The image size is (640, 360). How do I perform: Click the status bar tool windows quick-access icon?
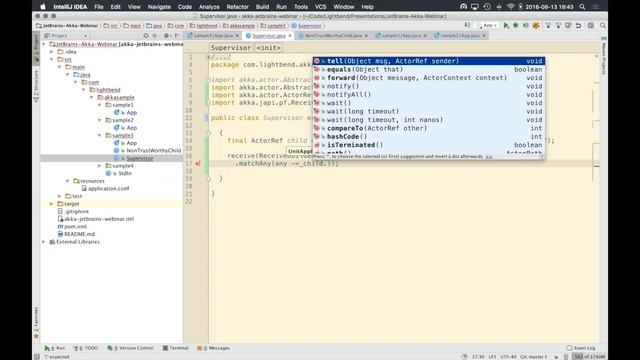(37, 356)
